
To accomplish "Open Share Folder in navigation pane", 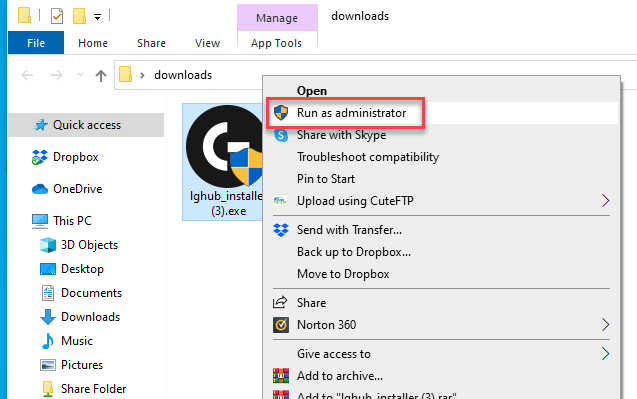I will (93, 389).
